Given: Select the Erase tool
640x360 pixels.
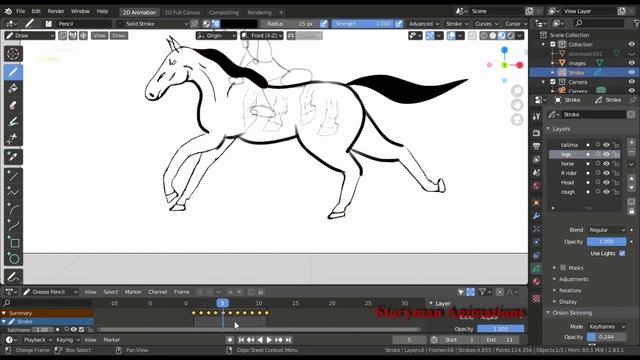Looking at the screenshot, I should 13,105.
